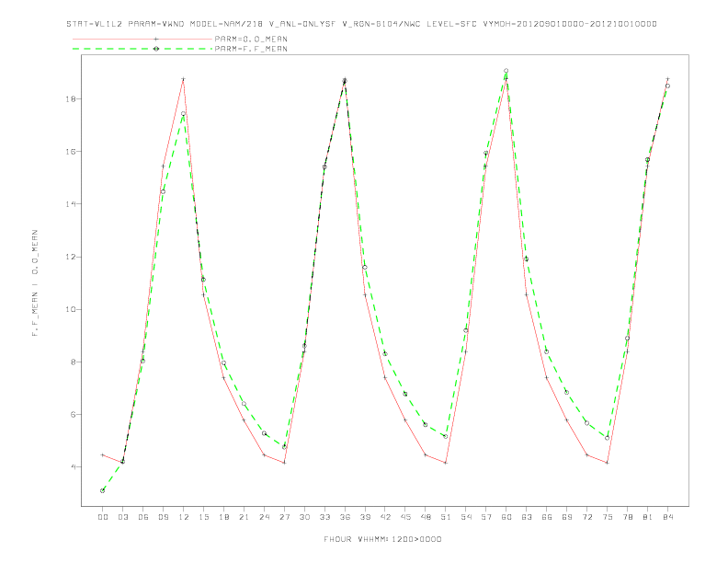Click green circle data point at hour 12 peak

click(x=184, y=114)
